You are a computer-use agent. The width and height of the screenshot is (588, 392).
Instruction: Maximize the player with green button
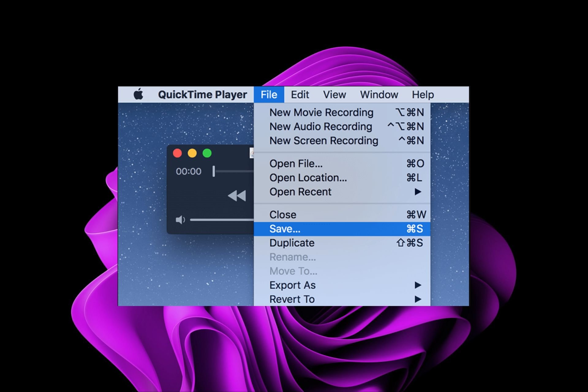(x=207, y=153)
